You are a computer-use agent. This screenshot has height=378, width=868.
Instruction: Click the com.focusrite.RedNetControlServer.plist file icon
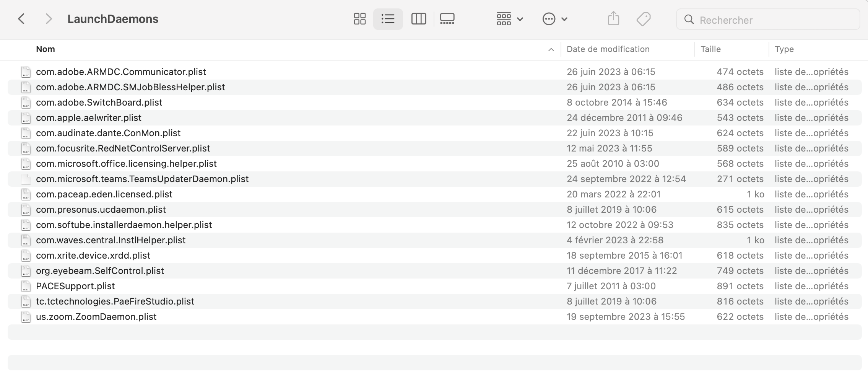coord(26,148)
